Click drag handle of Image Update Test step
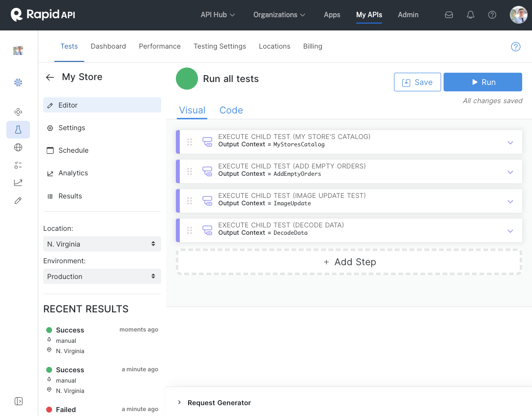Screen dimensions: 532x416 click(x=190, y=201)
